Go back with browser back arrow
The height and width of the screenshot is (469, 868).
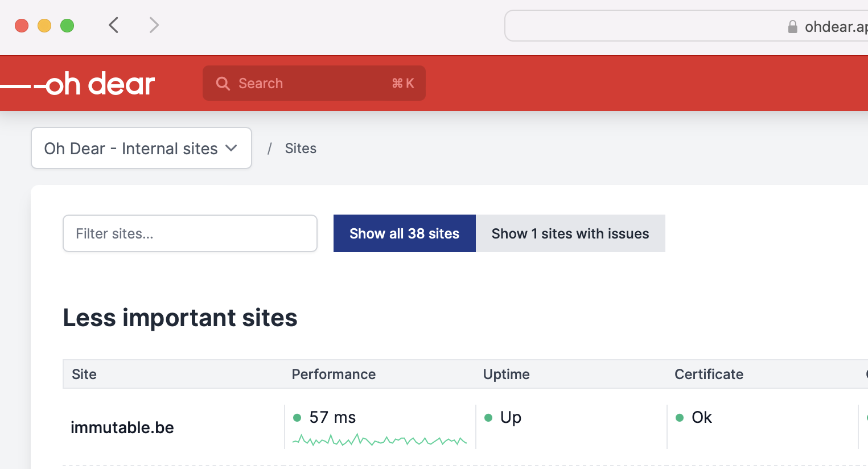coord(114,25)
